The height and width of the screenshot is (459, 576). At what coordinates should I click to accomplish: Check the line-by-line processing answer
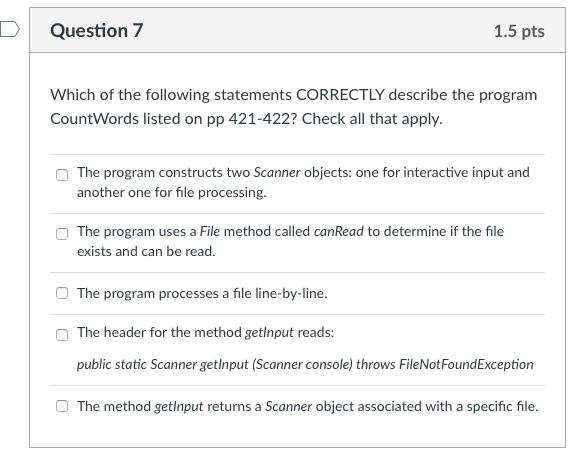tap(62, 293)
